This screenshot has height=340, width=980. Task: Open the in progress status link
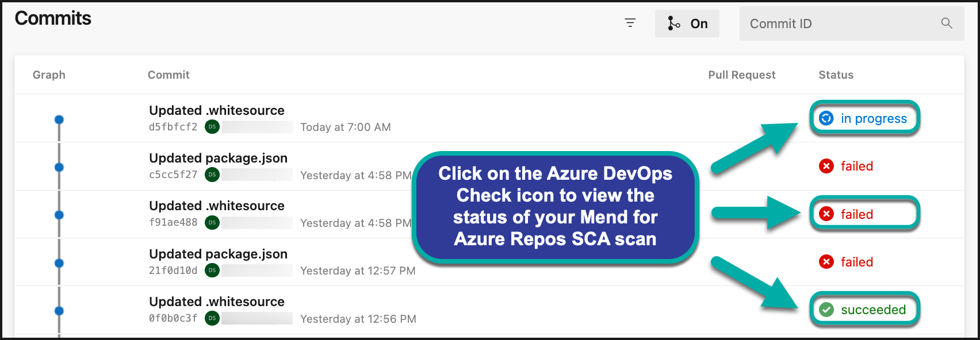pos(873,118)
